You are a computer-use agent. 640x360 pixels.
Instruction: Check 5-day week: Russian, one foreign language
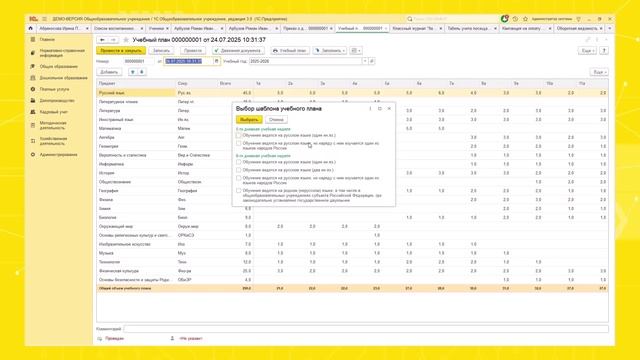pos(239,135)
